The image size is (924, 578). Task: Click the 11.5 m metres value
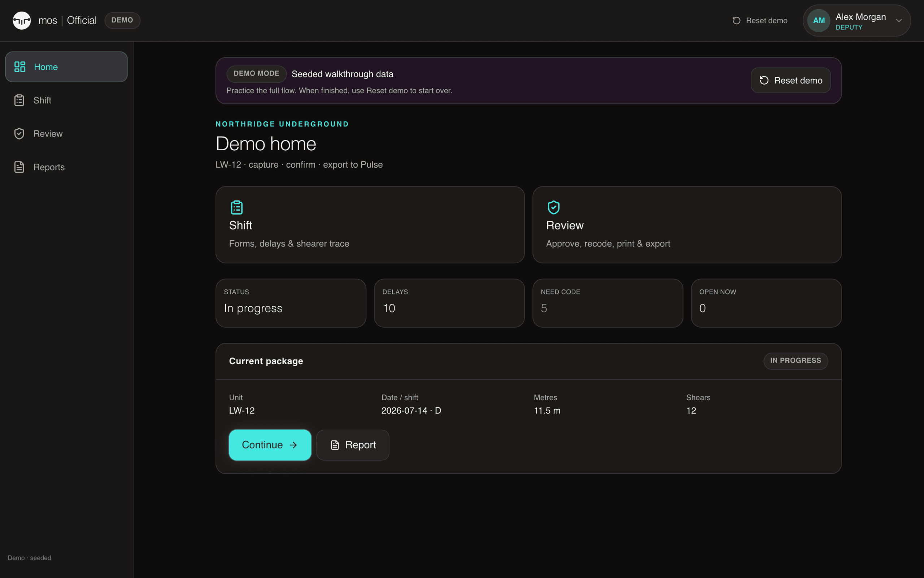[547, 411]
